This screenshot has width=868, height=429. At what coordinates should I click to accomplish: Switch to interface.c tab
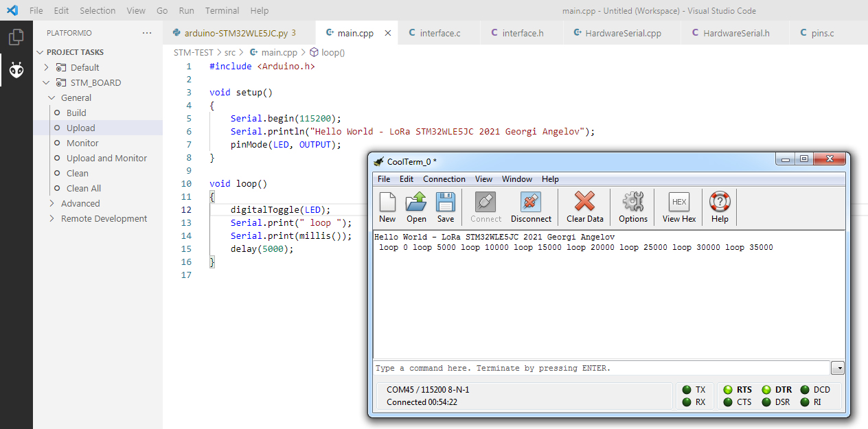(x=439, y=33)
